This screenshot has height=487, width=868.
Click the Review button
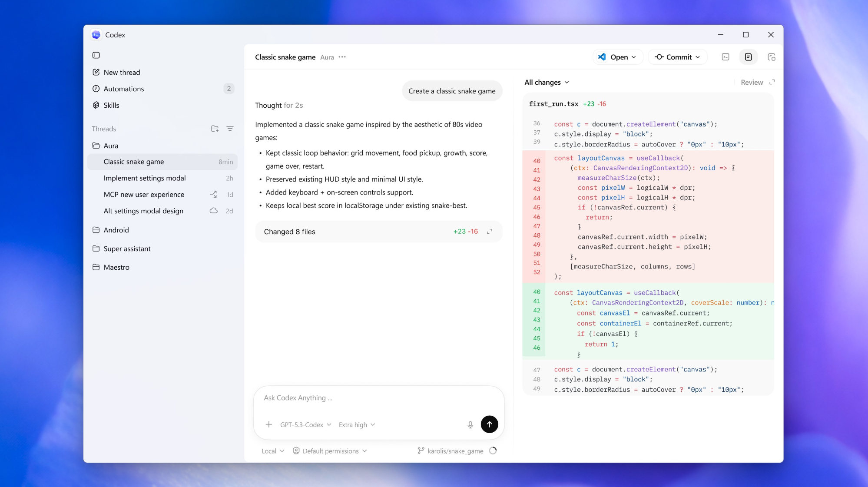click(x=752, y=82)
